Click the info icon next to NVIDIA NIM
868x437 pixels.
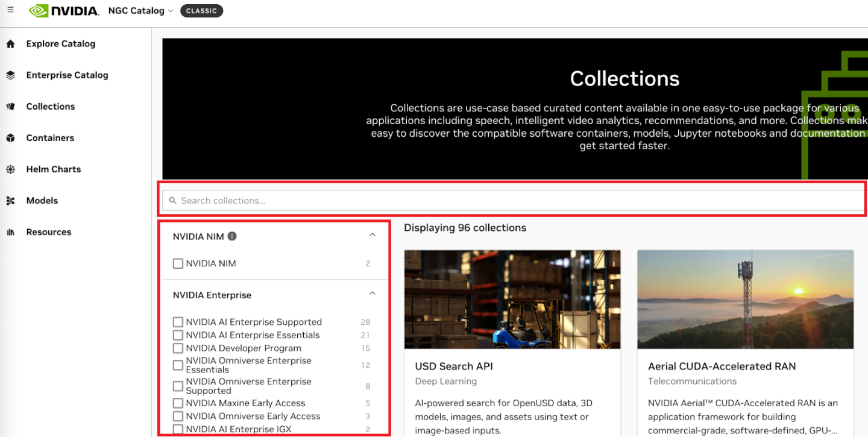pyautogui.click(x=232, y=236)
